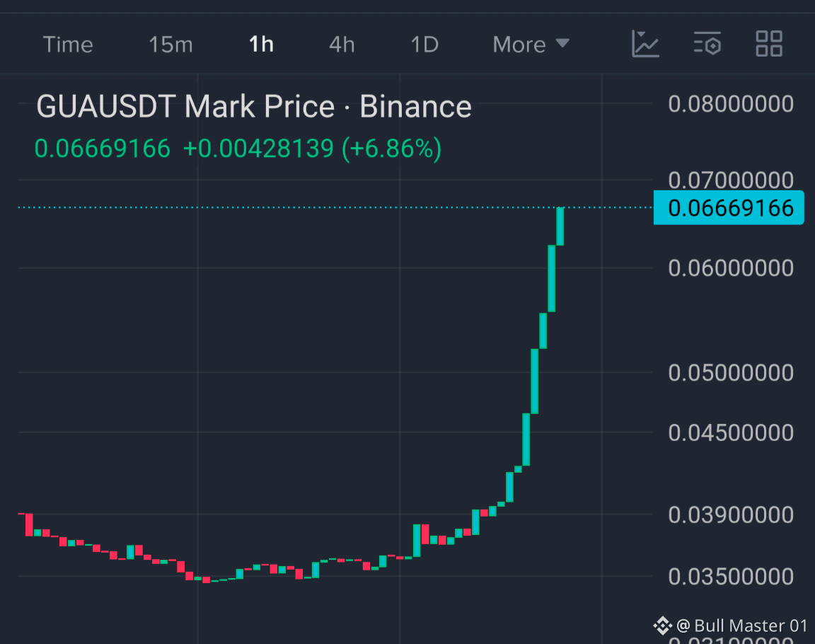Switch chart to 1D interval
The height and width of the screenshot is (644, 815).
point(424,45)
